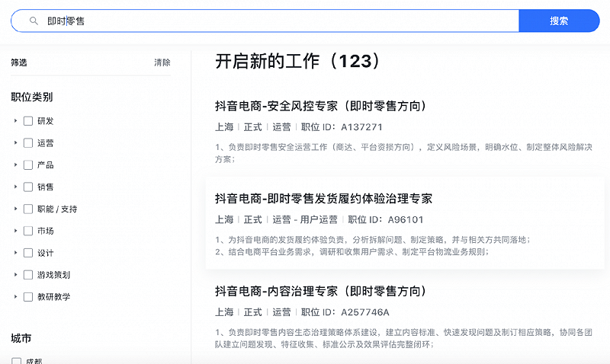Click the blue 搜索 button
Screen dimensions: 610x364
tap(558, 21)
